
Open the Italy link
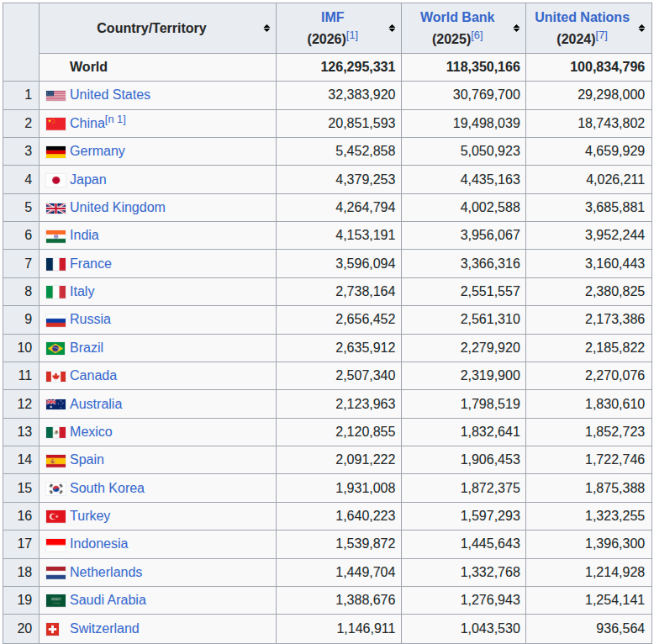[82, 291]
